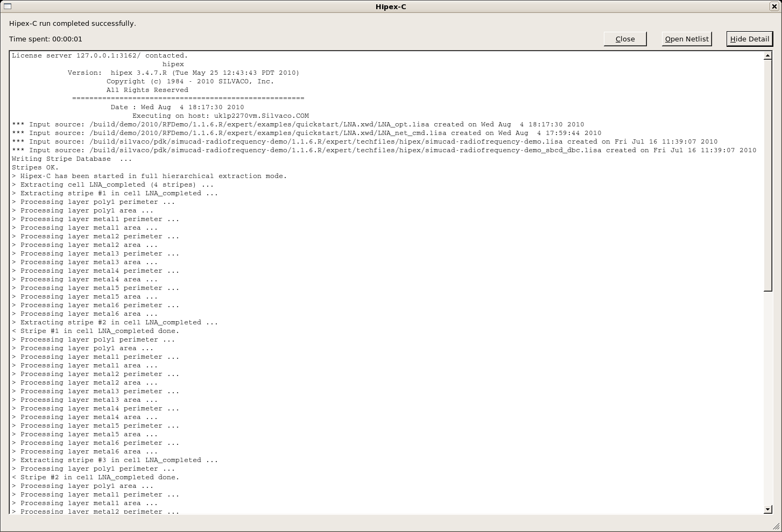
Task: Select the 'Extracting stripe #1' log line
Action: pyautogui.click(x=118, y=193)
